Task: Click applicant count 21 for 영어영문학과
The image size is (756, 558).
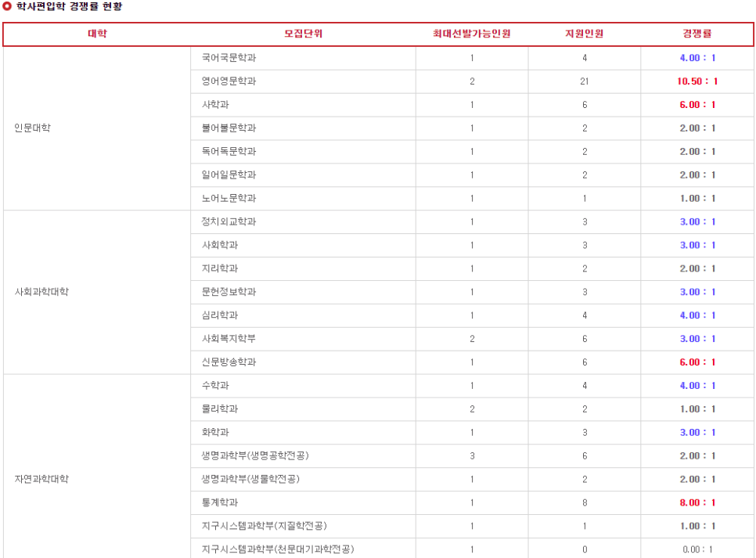Action: (585, 81)
